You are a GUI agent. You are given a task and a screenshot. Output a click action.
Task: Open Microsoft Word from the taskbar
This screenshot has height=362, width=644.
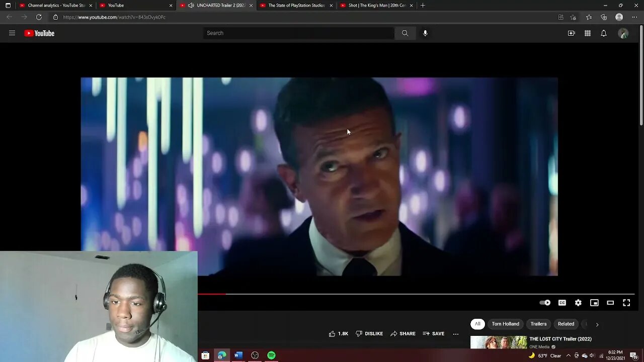(x=238, y=355)
